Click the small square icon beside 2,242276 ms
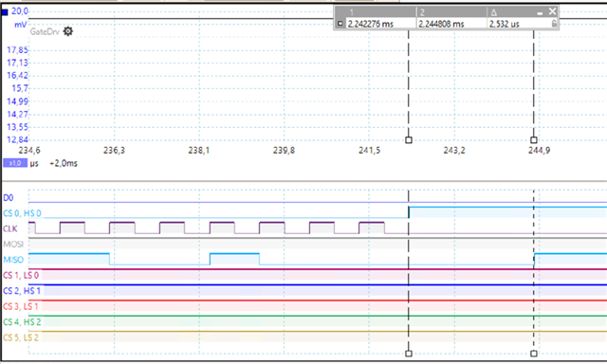 pos(340,24)
